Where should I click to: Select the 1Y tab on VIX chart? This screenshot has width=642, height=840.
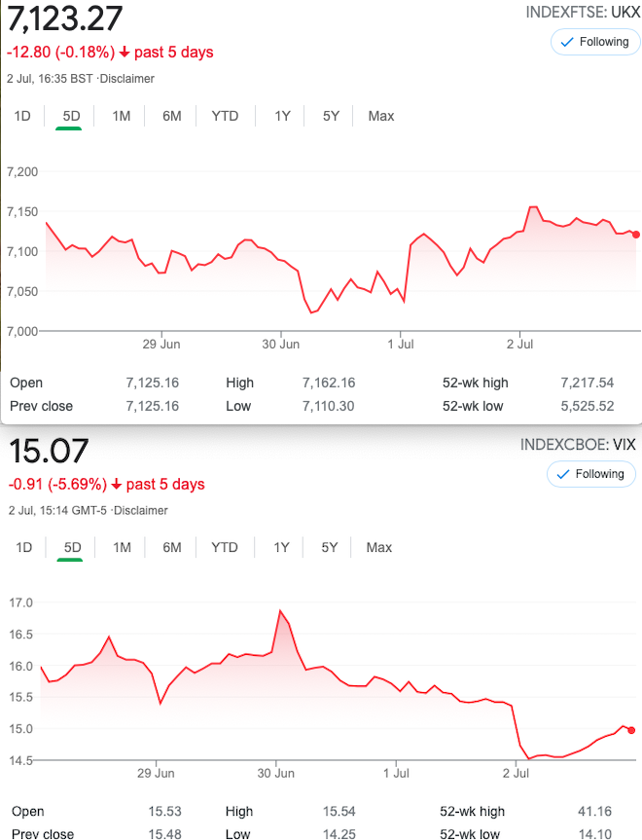pyautogui.click(x=281, y=547)
